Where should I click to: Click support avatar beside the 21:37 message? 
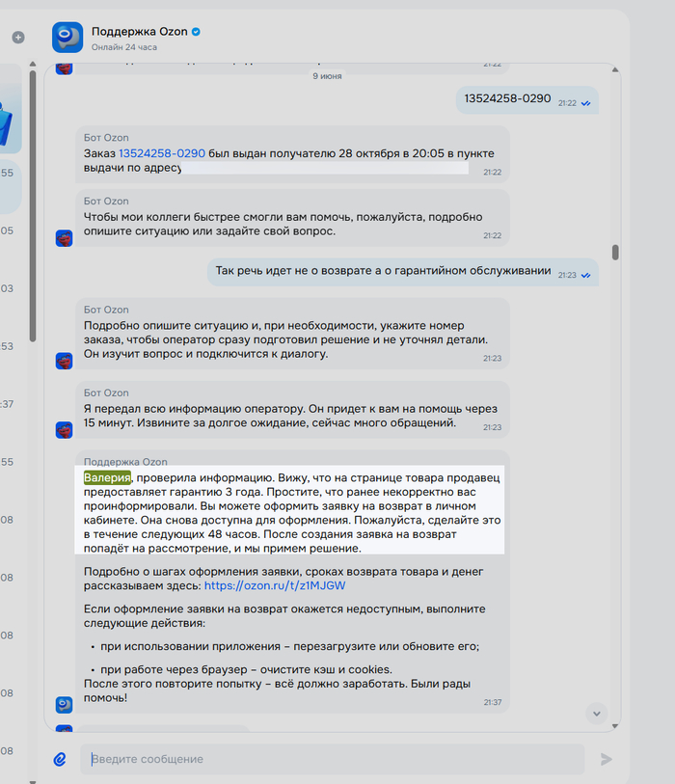coord(64,705)
